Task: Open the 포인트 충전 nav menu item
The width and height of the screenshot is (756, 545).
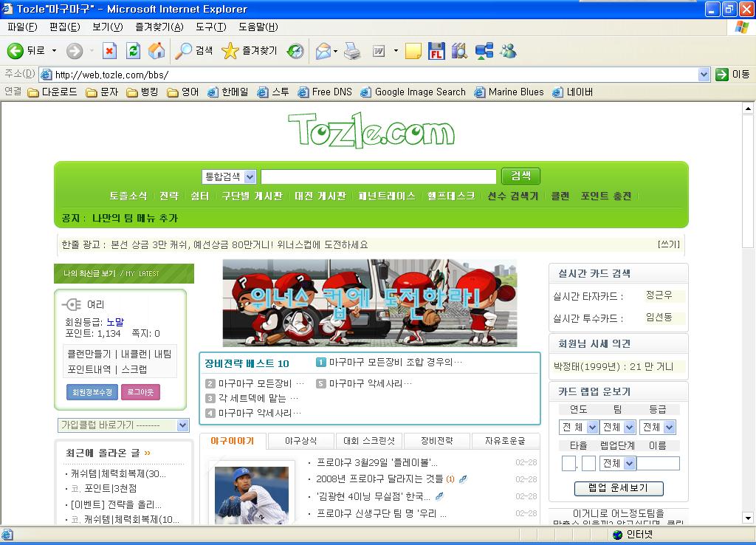Action: [606, 196]
